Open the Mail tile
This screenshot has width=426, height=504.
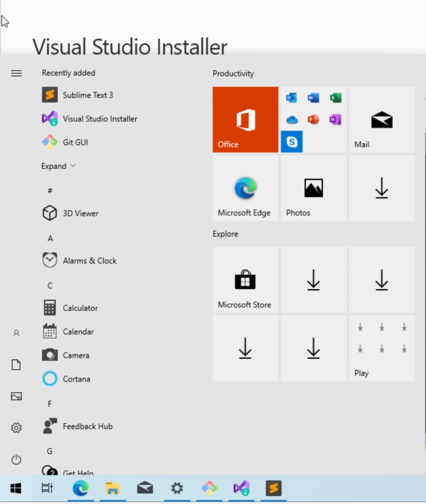pos(382,119)
